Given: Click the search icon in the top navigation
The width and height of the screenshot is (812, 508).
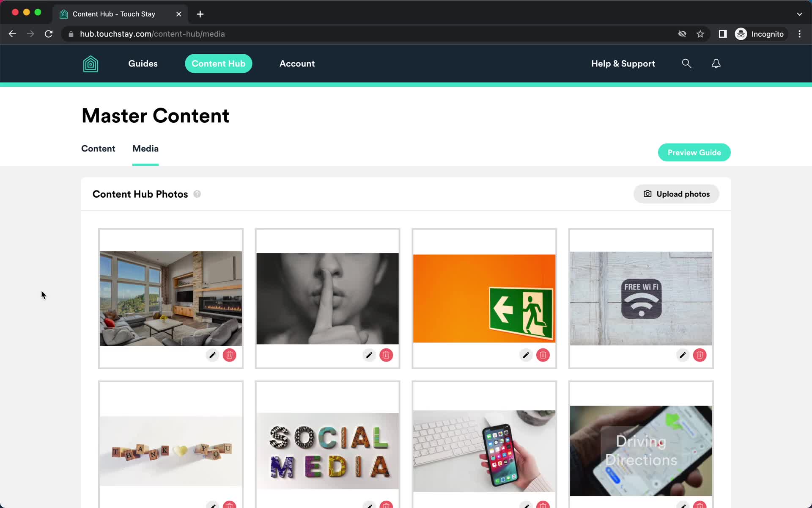Looking at the screenshot, I should pyautogui.click(x=686, y=63).
